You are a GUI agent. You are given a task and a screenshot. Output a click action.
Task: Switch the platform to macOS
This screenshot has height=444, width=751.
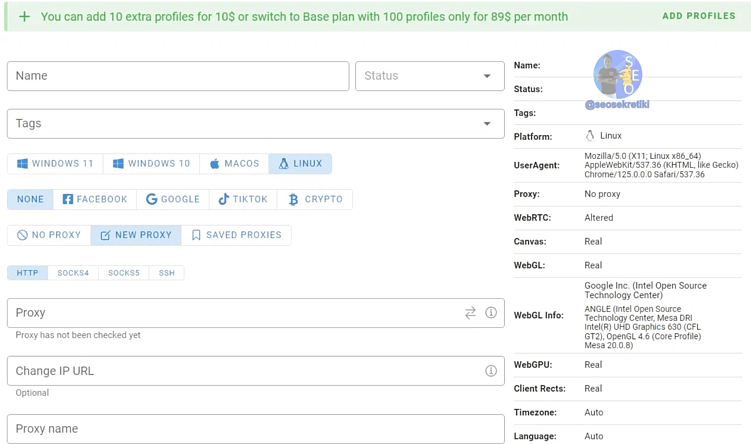[234, 164]
